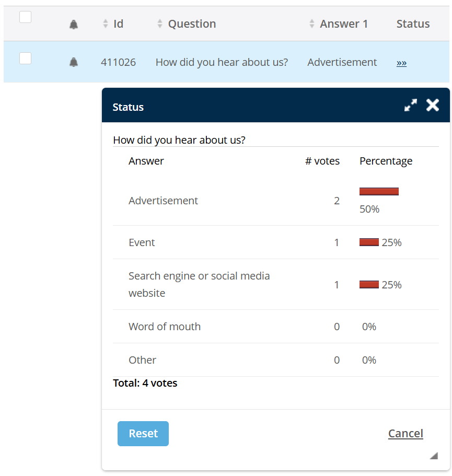Open status link »» for row 411026

click(401, 63)
